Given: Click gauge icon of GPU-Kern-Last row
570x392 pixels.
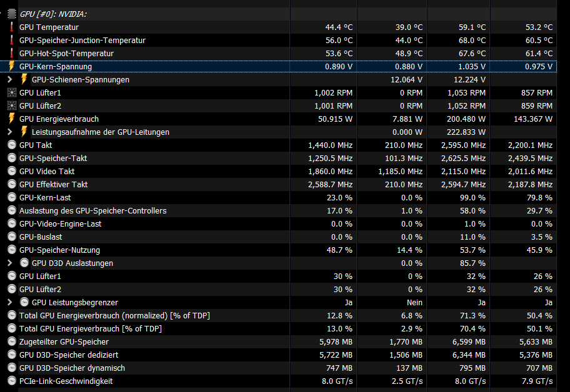Looking at the screenshot, I should pyautogui.click(x=12, y=197).
